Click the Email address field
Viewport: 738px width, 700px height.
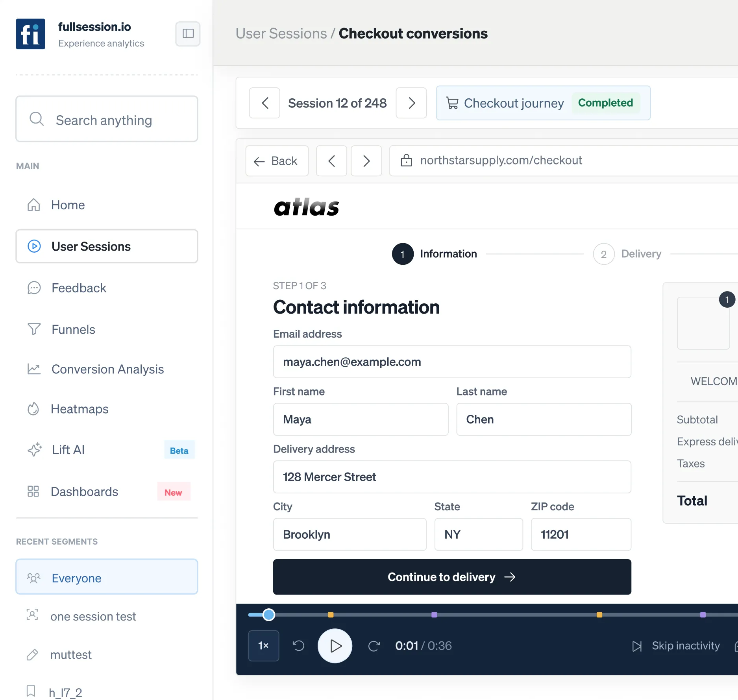click(452, 362)
